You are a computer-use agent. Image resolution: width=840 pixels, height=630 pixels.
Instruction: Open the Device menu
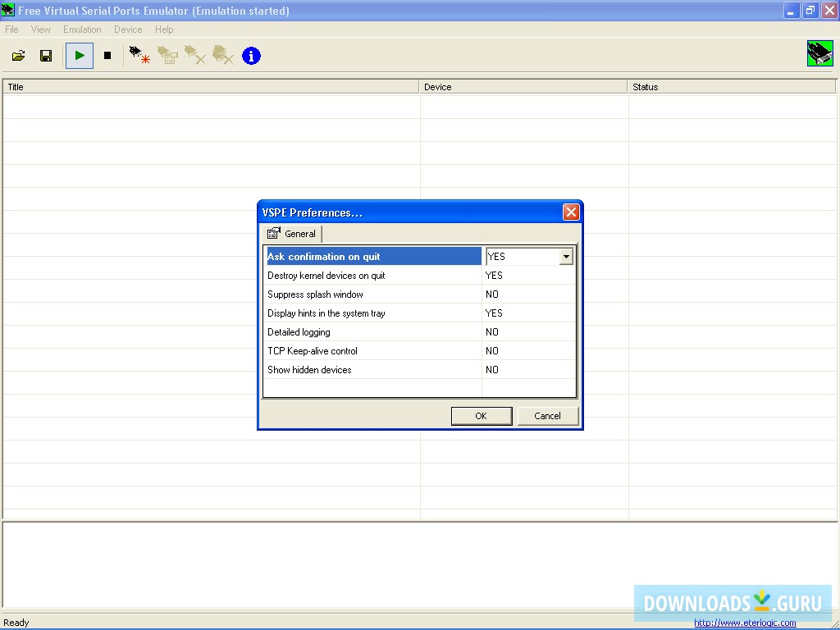pos(128,29)
